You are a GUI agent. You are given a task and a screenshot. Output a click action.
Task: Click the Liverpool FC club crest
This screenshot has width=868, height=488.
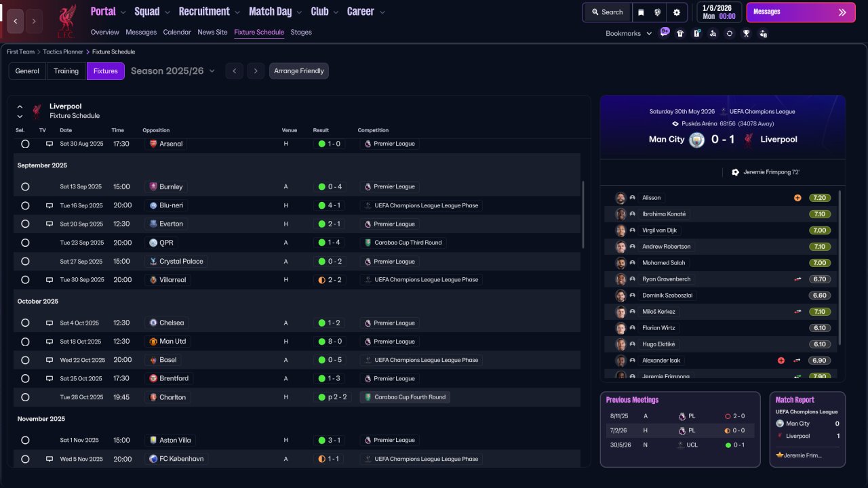point(66,21)
